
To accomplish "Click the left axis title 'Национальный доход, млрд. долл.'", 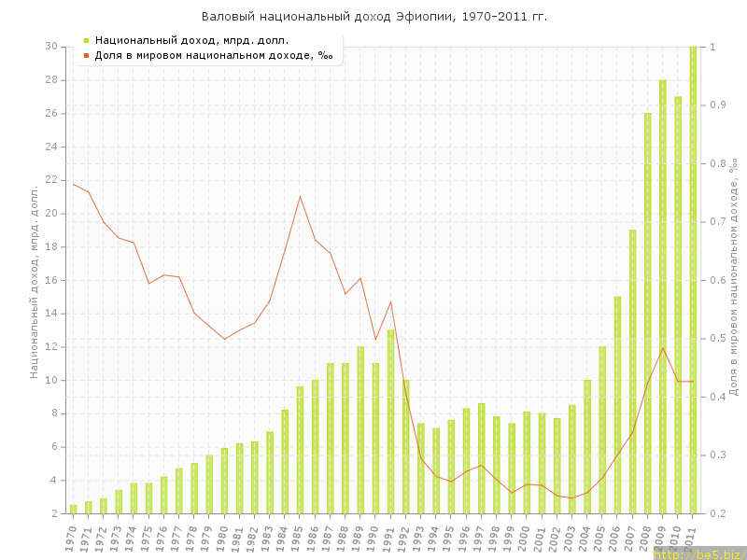I will click(x=35, y=280).
